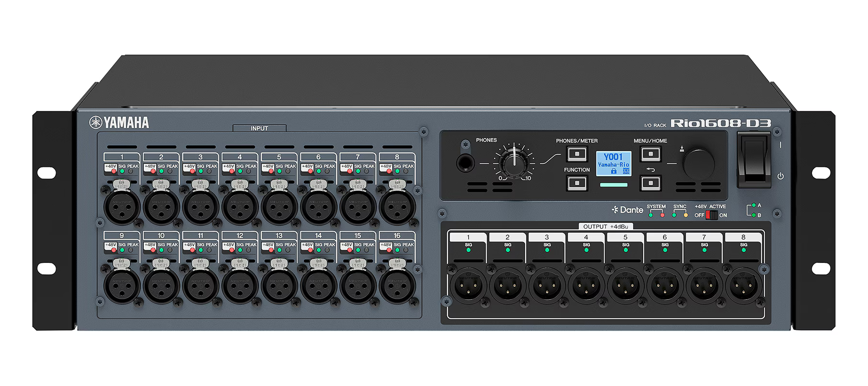The height and width of the screenshot is (386, 868).
Task: Click input 10 XLR connector
Action: click(161, 286)
